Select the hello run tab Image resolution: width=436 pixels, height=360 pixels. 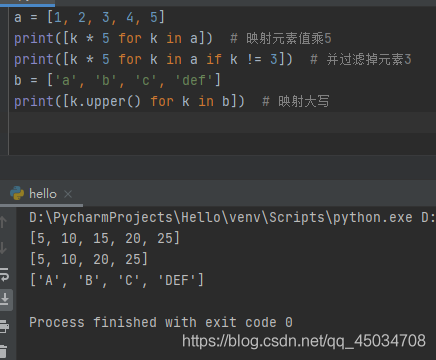(x=41, y=194)
